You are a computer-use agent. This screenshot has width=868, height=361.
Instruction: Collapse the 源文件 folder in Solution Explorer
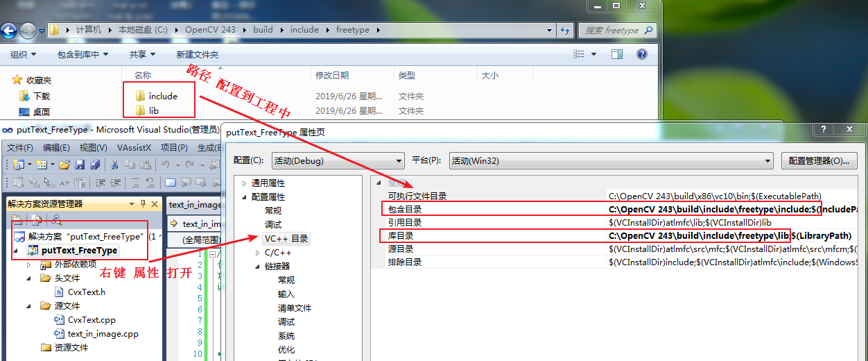(29, 306)
